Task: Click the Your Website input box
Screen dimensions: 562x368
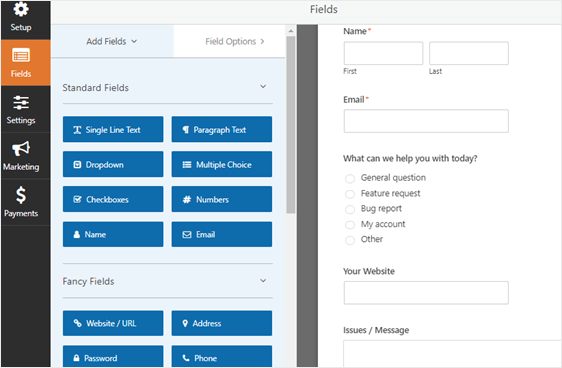Action: point(426,293)
